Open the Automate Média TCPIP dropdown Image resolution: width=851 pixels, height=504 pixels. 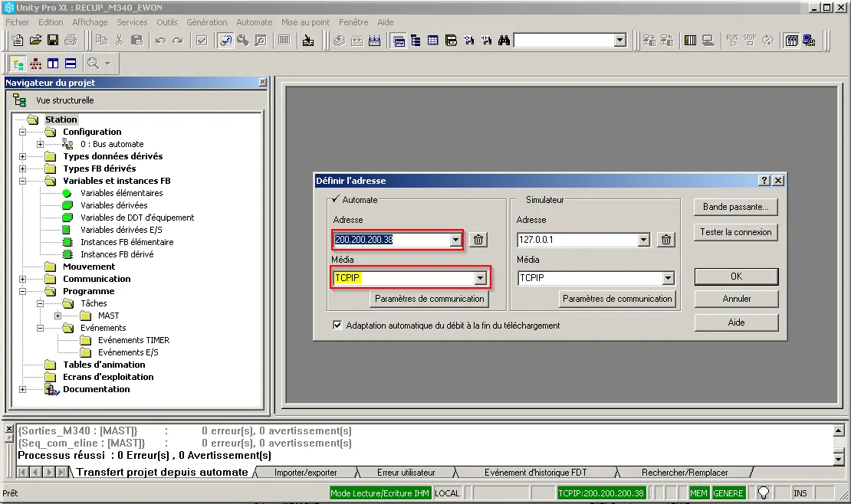[480, 278]
